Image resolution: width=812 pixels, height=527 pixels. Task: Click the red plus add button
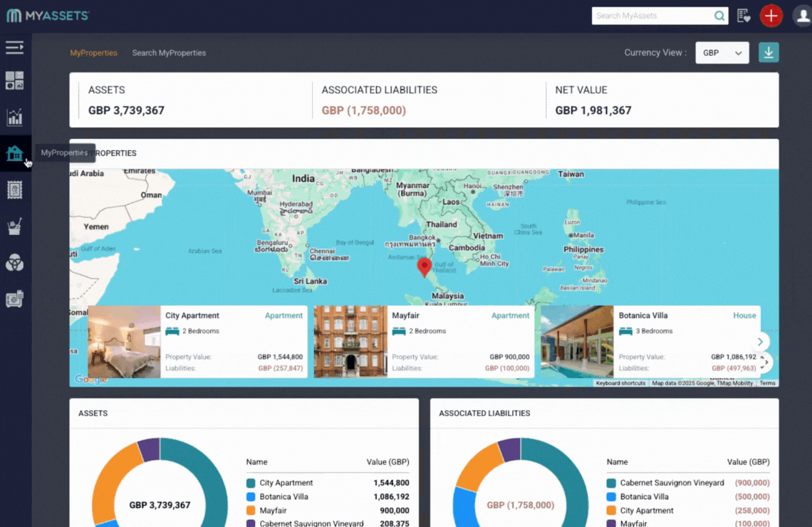pos(771,16)
